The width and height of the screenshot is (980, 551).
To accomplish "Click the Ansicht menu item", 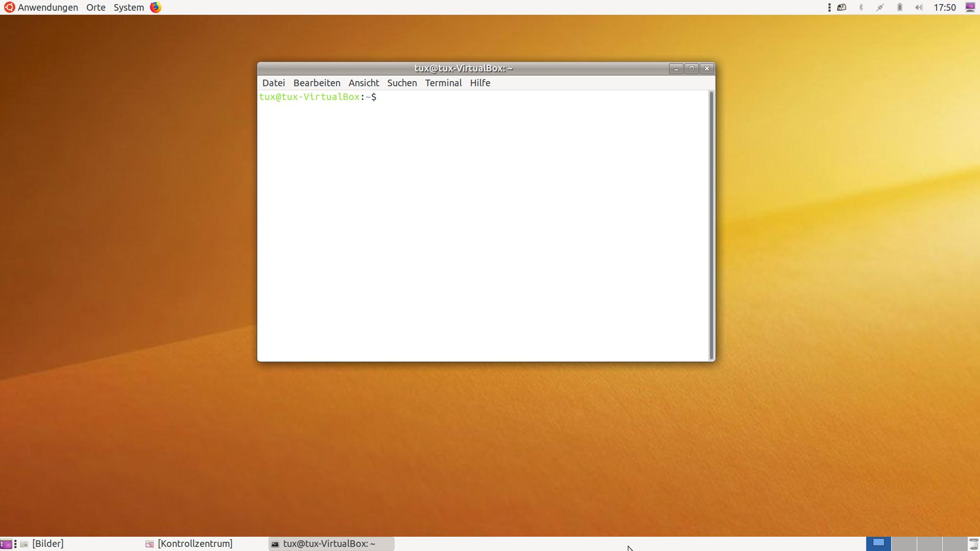I will click(363, 83).
